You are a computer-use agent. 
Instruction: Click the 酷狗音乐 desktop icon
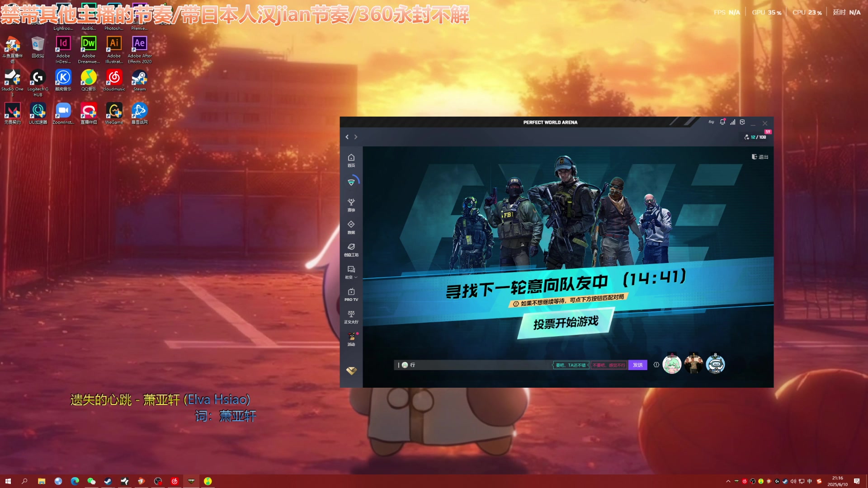[63, 80]
